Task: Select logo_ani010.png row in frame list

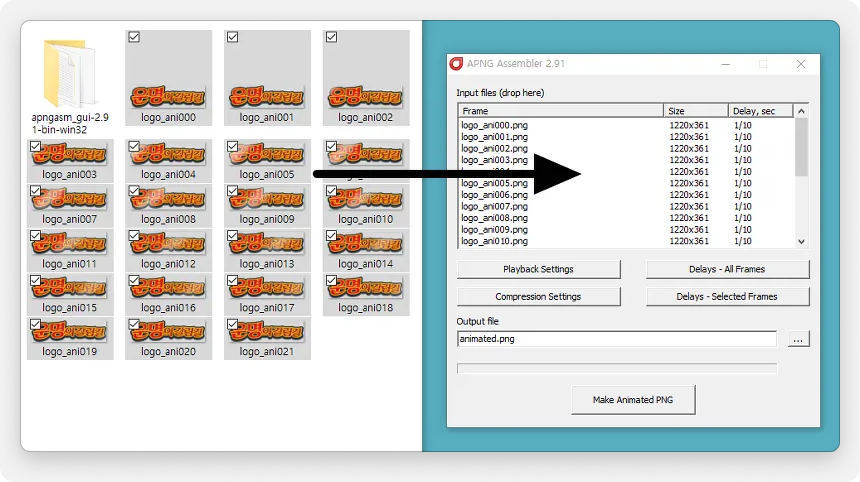Action: 625,241
